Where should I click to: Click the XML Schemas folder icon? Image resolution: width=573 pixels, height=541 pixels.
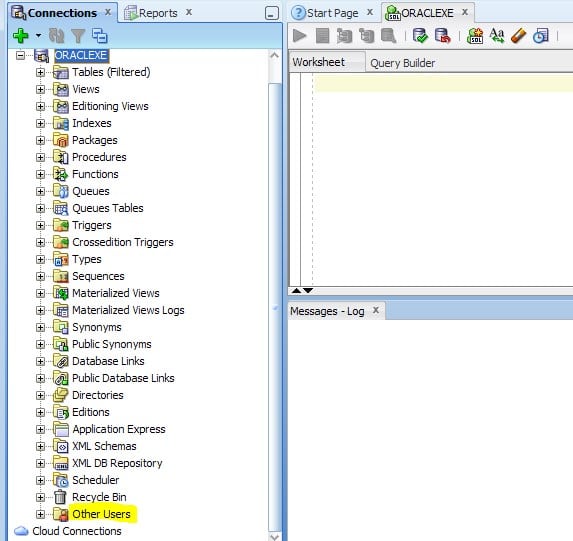pyautogui.click(x=61, y=446)
